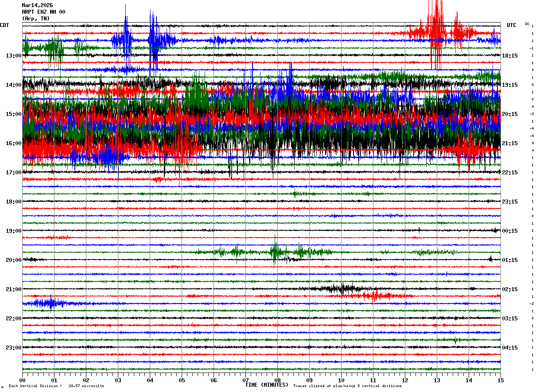536x392 pixels.
Task: Click the ARPT EHZ NM 00 station title
Action: point(43,12)
